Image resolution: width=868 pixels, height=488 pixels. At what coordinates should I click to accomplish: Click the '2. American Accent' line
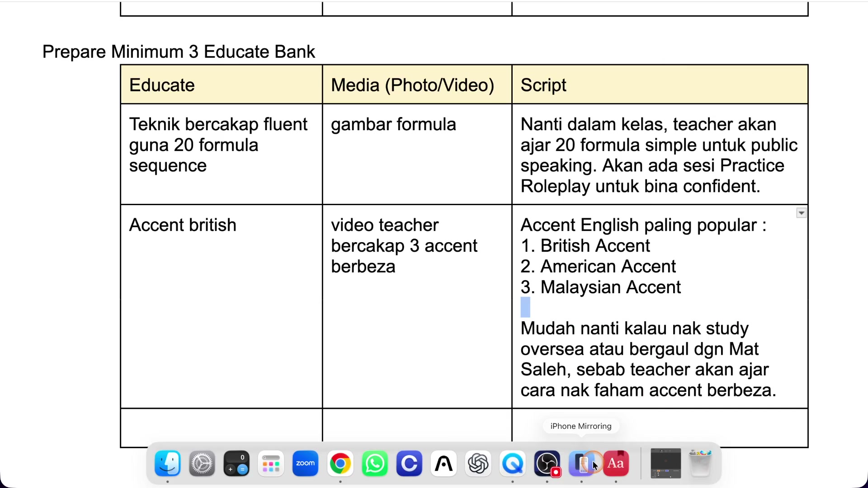[598, 267]
